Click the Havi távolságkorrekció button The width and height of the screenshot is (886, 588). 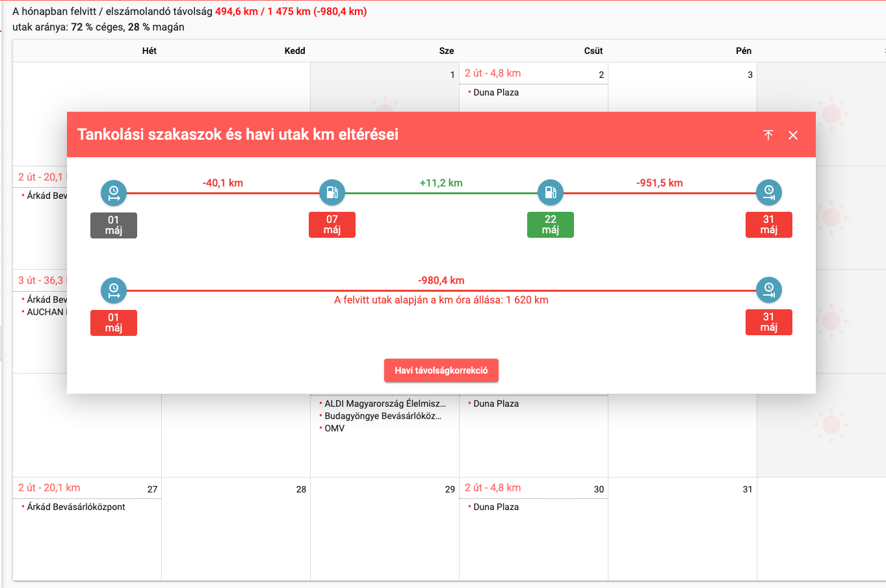pyautogui.click(x=441, y=370)
